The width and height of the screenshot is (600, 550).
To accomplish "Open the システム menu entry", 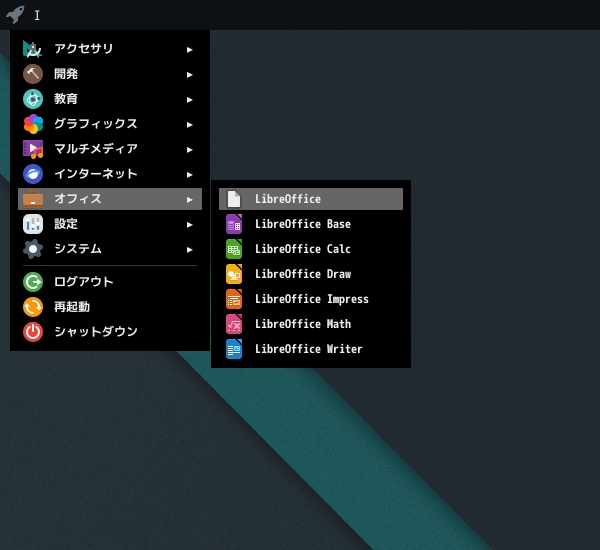I will [110, 249].
